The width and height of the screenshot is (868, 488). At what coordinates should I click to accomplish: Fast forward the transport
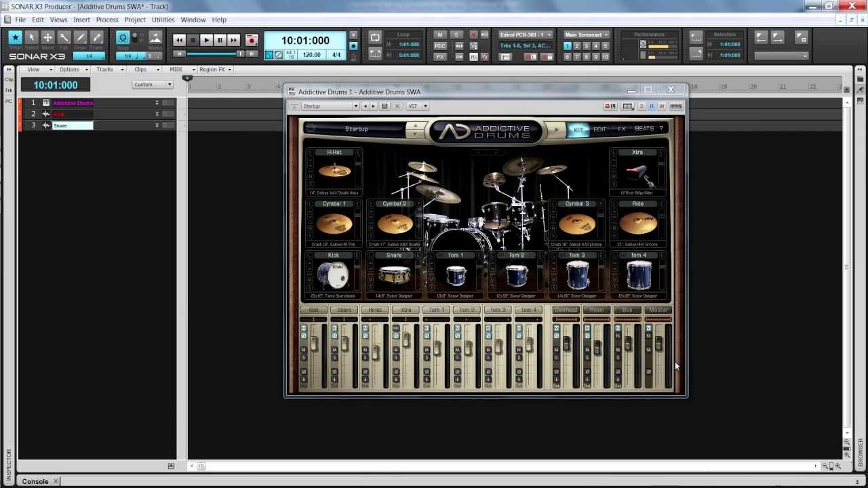[x=233, y=40]
